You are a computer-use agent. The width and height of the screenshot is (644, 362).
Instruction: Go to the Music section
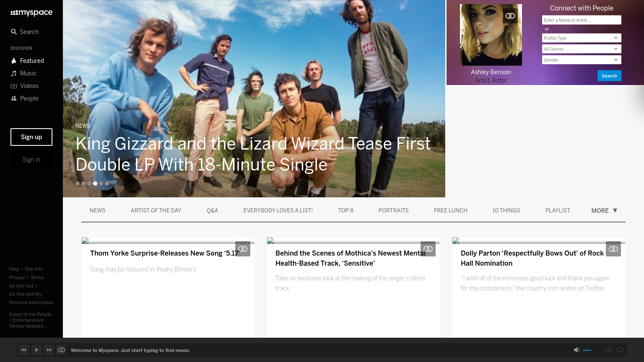[23, 73]
